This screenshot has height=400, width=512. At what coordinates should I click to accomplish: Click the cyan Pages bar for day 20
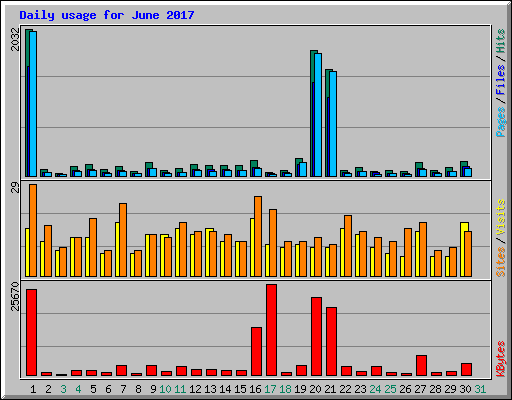point(318,115)
